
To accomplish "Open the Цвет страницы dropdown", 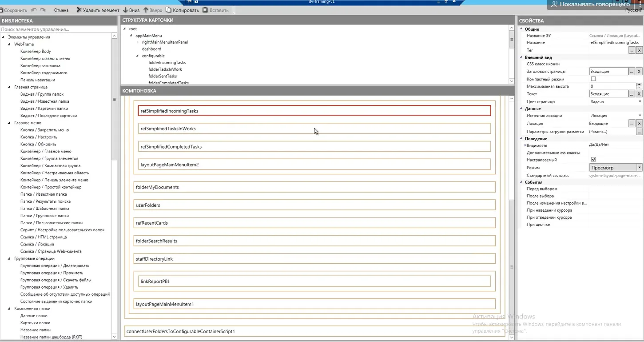I will pos(640,102).
